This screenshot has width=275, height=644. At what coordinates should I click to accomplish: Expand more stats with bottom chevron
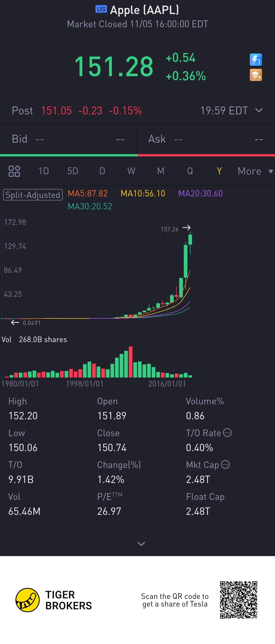(x=141, y=544)
